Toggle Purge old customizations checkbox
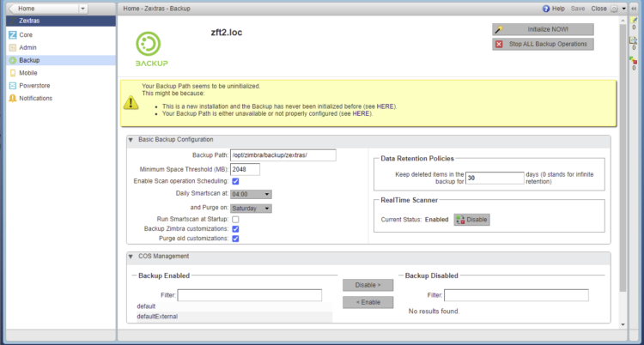 (x=235, y=239)
